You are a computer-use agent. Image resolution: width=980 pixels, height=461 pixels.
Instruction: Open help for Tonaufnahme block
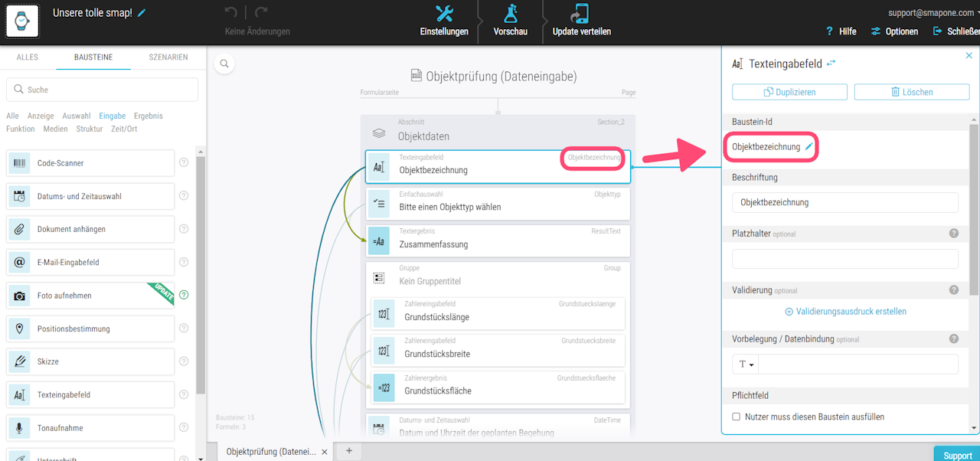coord(184,427)
